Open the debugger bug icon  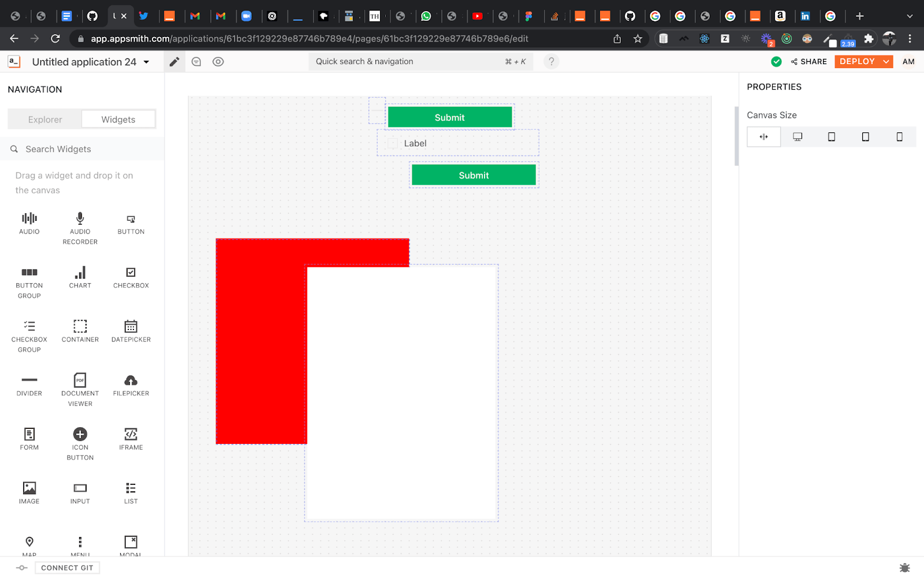[904, 568]
